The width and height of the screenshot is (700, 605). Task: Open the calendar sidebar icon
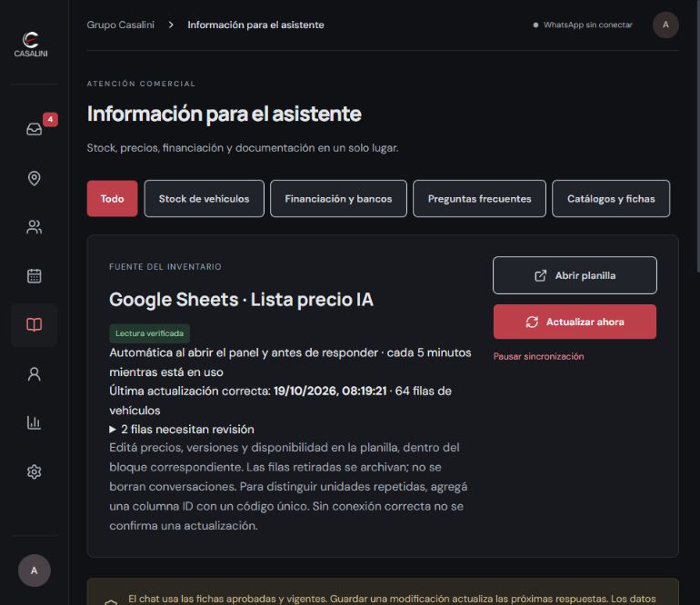coord(35,276)
